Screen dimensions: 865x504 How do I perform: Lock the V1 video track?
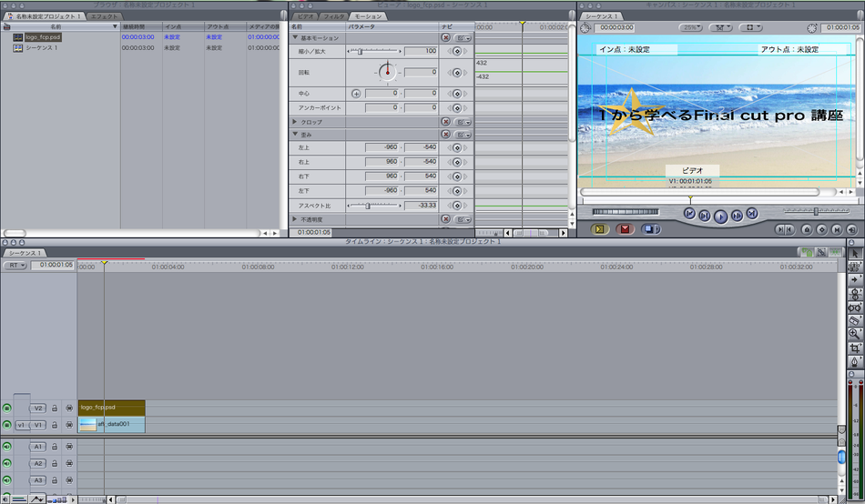point(55,425)
